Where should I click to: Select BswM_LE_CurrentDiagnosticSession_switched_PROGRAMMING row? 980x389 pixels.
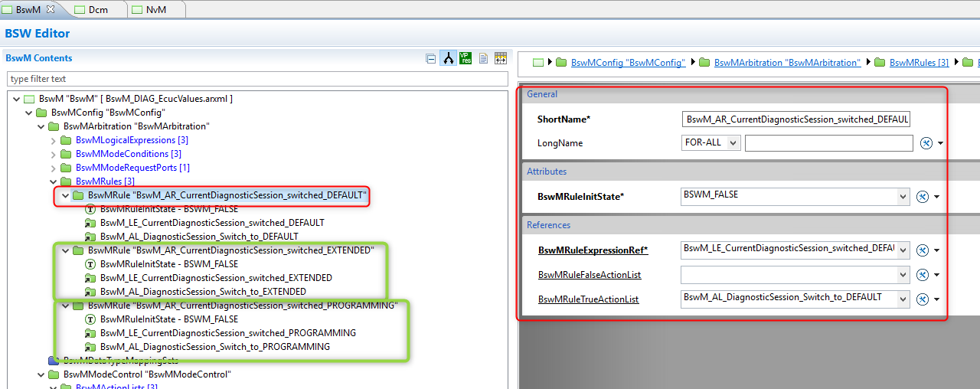[x=228, y=333]
